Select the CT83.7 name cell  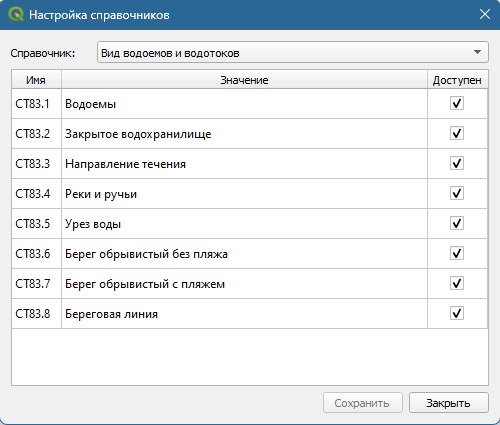coord(37,284)
